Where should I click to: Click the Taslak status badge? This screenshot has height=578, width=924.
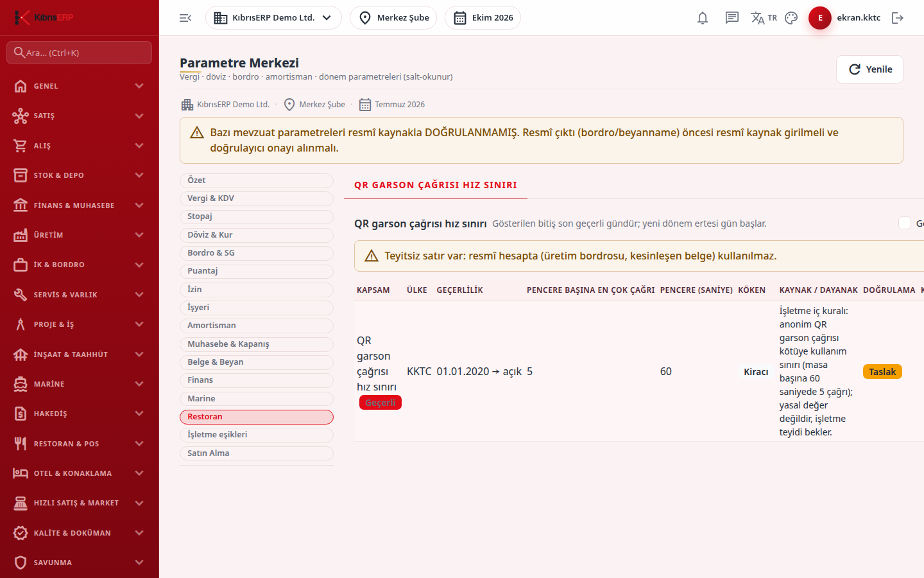click(882, 372)
